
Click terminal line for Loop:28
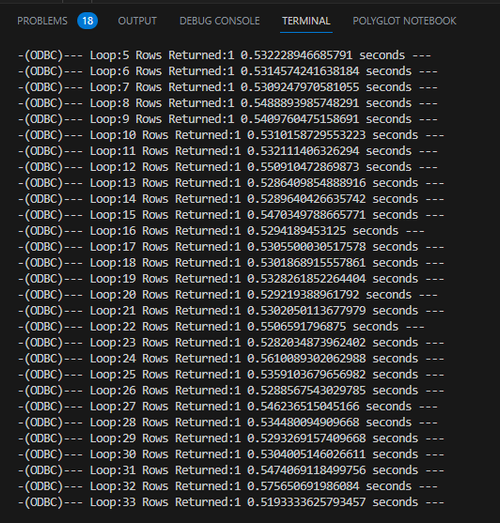(228, 423)
